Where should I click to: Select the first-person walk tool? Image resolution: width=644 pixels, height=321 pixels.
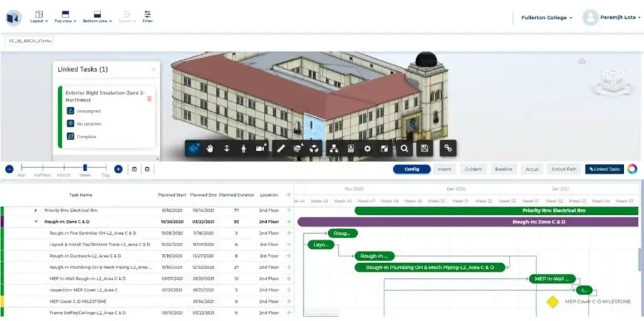click(x=243, y=148)
